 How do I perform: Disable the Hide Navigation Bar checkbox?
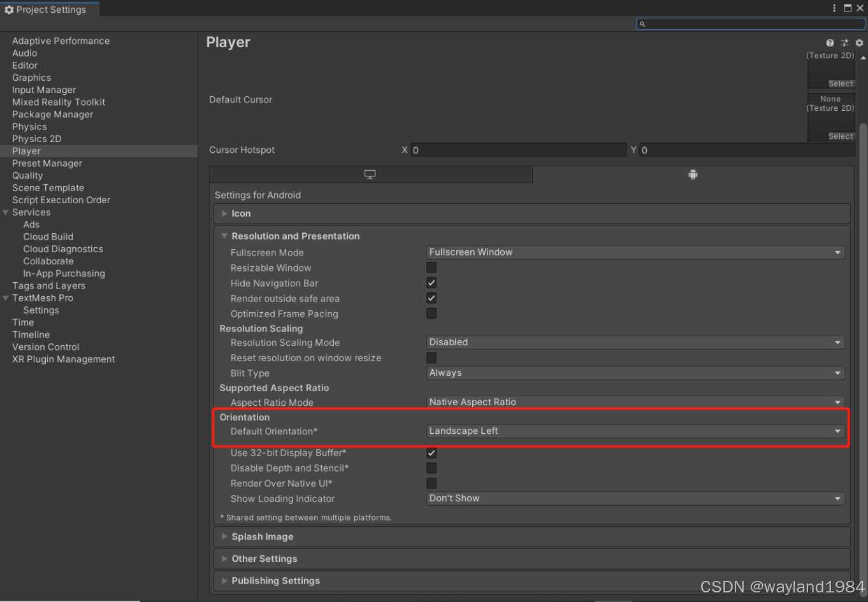[431, 283]
